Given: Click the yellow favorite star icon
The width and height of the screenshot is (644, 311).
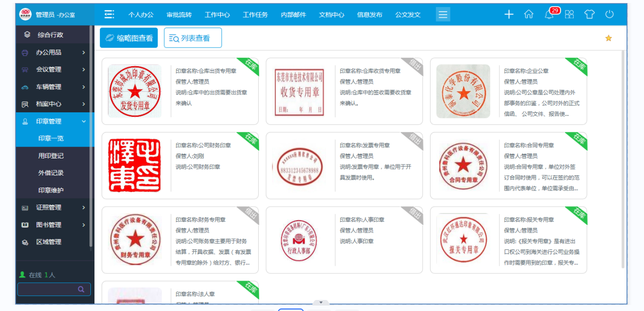Looking at the screenshot, I should click(x=608, y=38).
